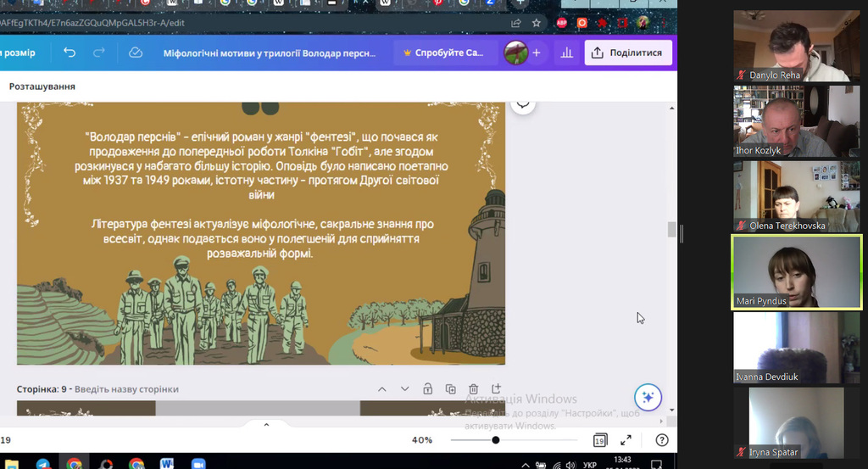Open the analytics bar chart icon
This screenshot has height=469, width=868.
[x=566, y=53]
